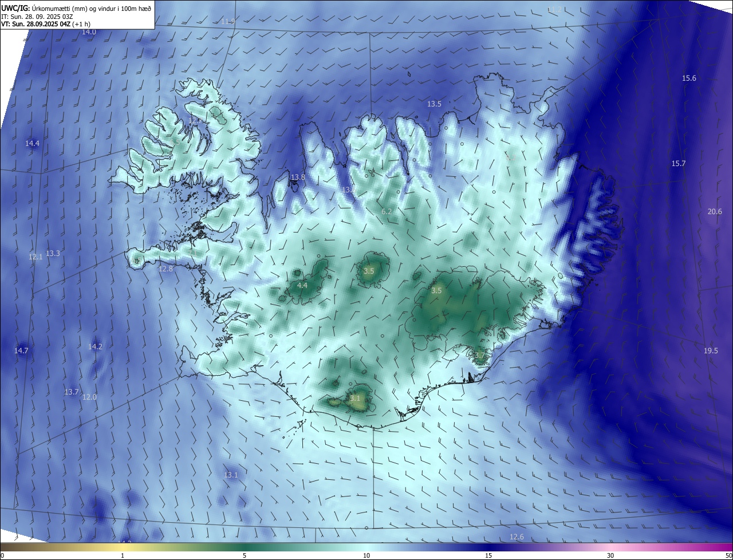Click the map value label 20.6
Screen dimensions: 733x560
pos(715,211)
